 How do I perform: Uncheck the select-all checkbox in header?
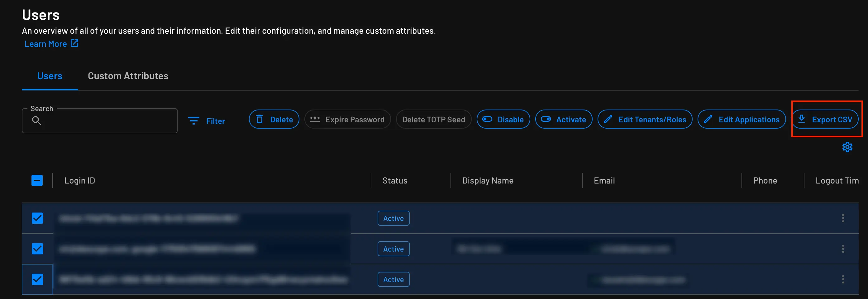[x=37, y=180]
